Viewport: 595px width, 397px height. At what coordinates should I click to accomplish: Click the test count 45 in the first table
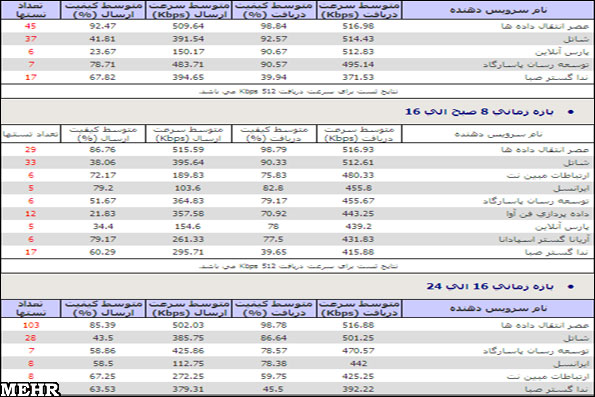(x=30, y=26)
